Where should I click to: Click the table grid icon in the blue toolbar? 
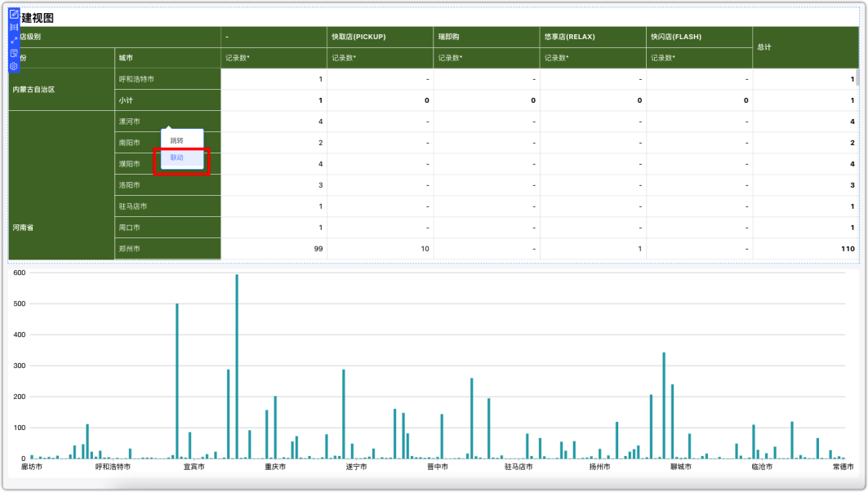[14, 27]
